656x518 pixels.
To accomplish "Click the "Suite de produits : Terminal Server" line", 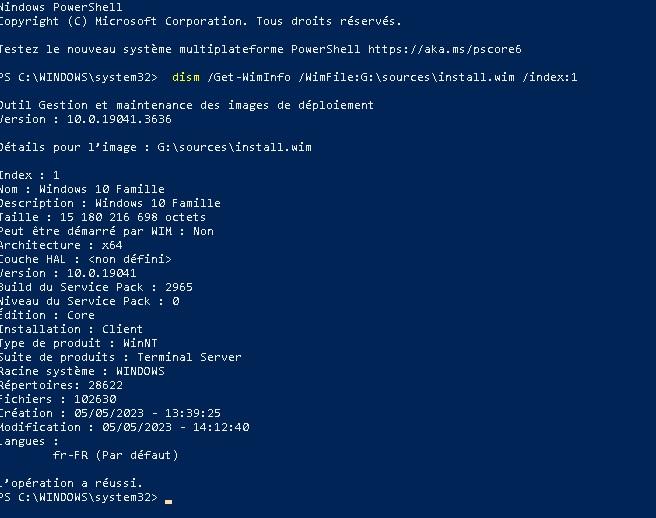I will (120, 357).
